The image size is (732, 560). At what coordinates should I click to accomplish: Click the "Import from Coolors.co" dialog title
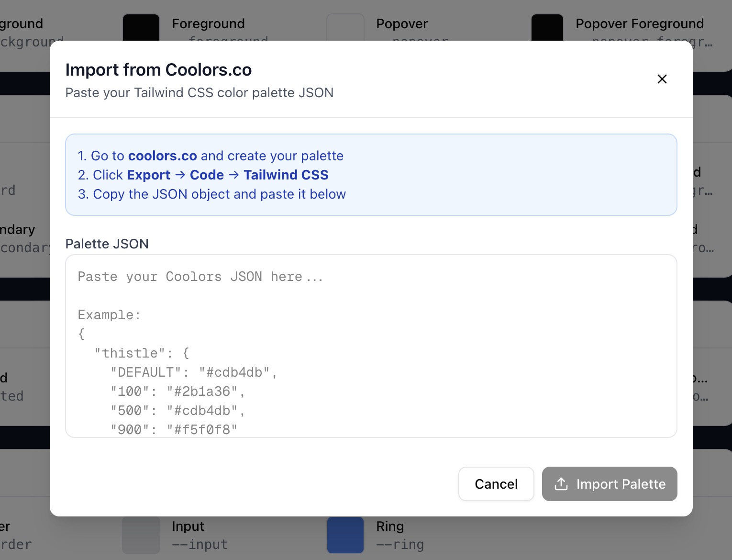[159, 70]
